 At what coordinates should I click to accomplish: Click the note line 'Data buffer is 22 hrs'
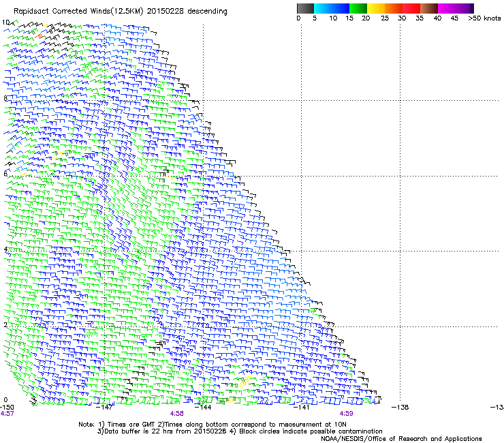click(240, 431)
